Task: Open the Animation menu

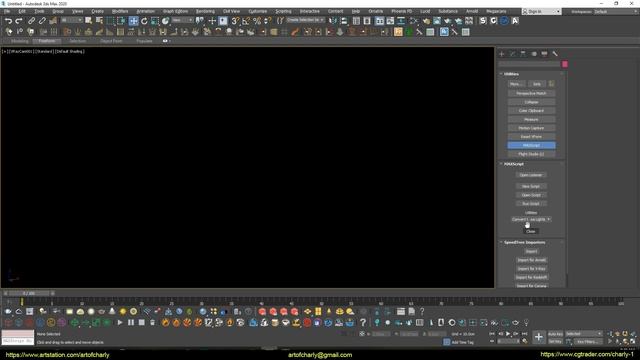Action: point(145,11)
